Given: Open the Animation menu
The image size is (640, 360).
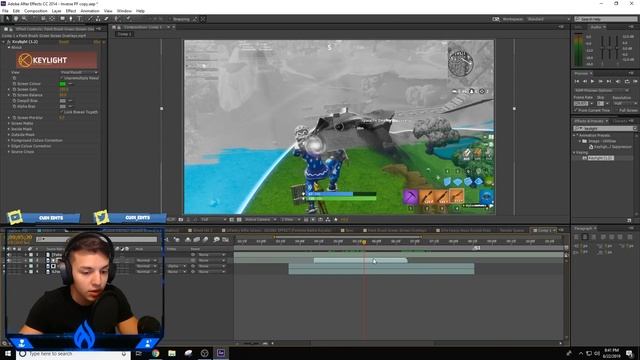Looking at the screenshot, I should click(90, 11).
